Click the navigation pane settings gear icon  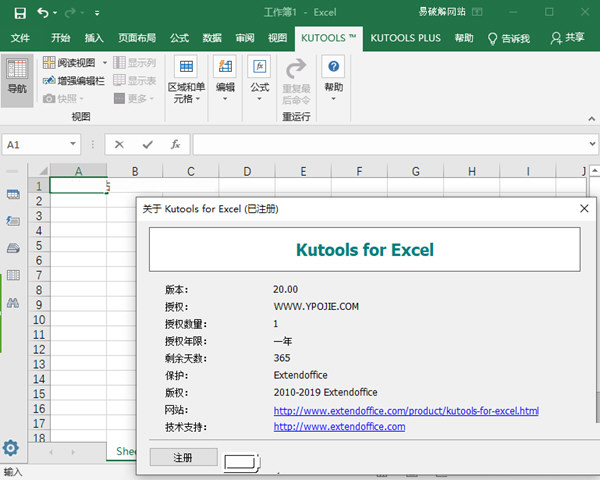click(x=10, y=448)
